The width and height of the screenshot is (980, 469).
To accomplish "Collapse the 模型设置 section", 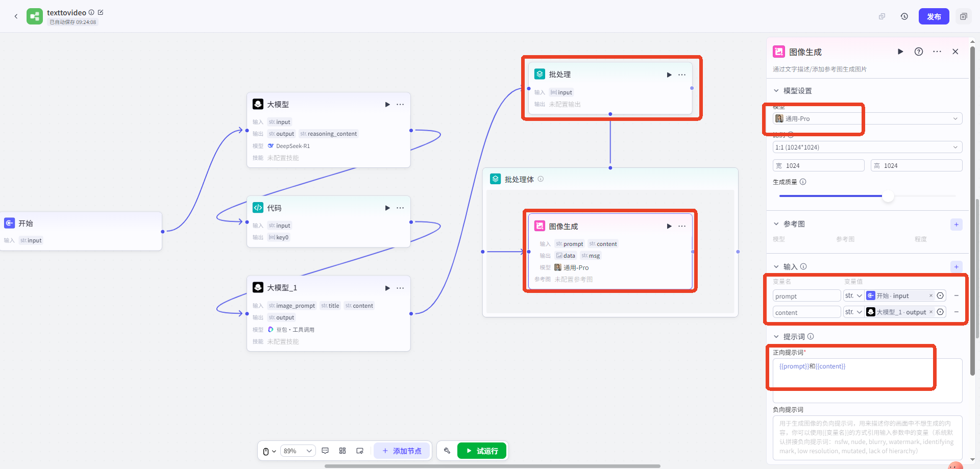I will click(x=776, y=91).
